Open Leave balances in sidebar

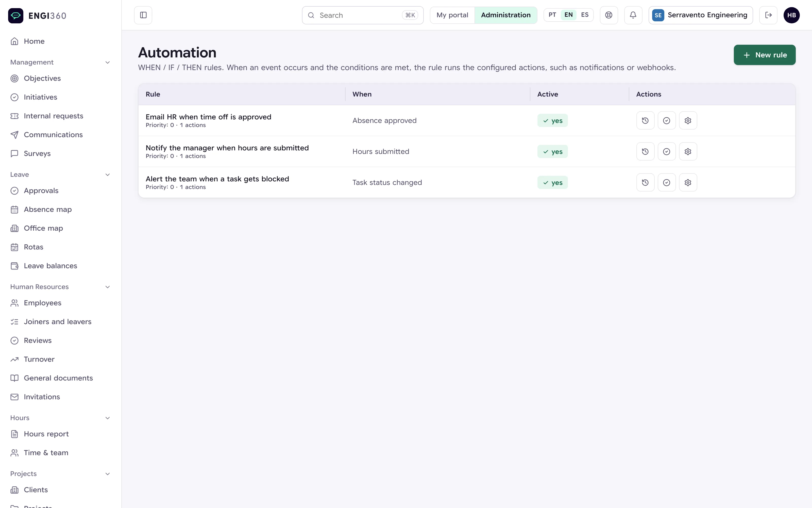point(60,266)
